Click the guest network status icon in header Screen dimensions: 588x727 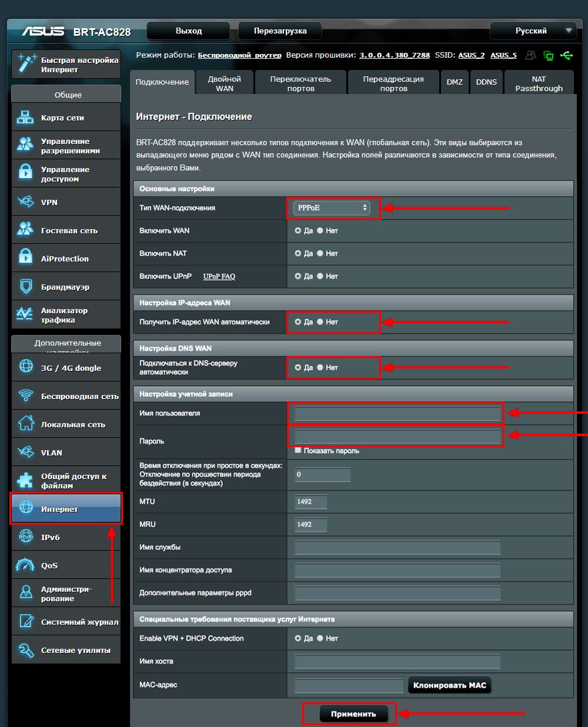[531, 55]
